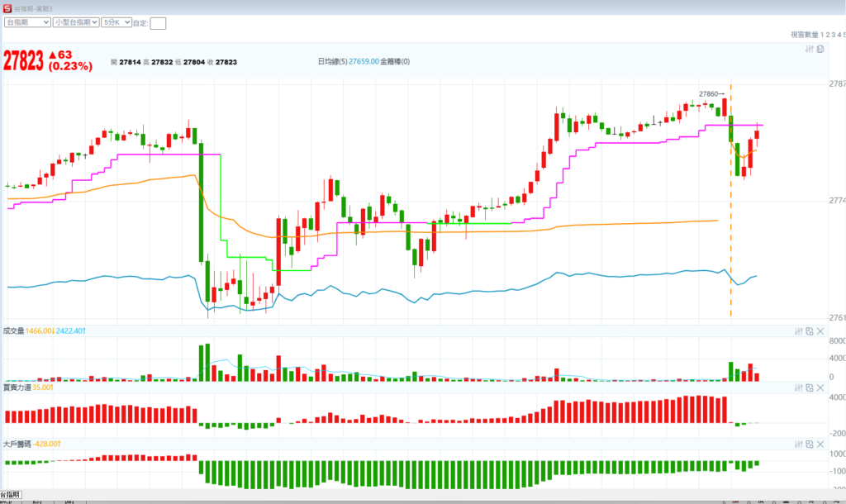Open settings for 成交量 volume panel

(799, 331)
